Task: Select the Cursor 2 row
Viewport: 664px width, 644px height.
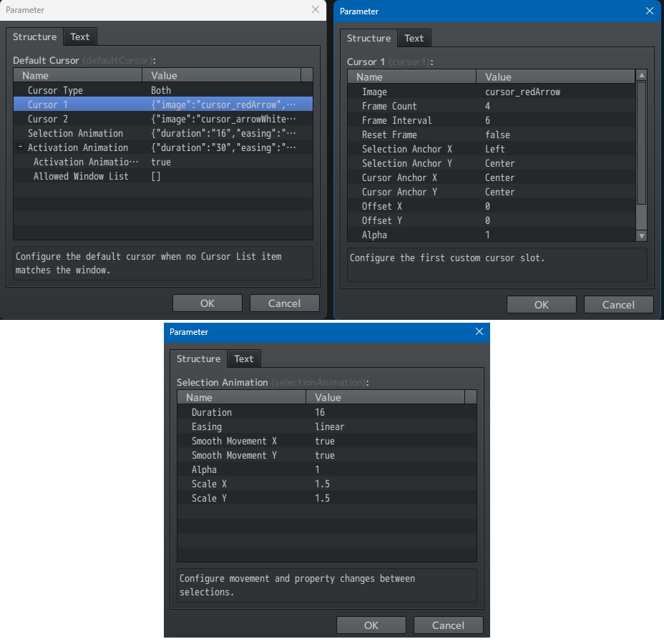Action: point(163,119)
